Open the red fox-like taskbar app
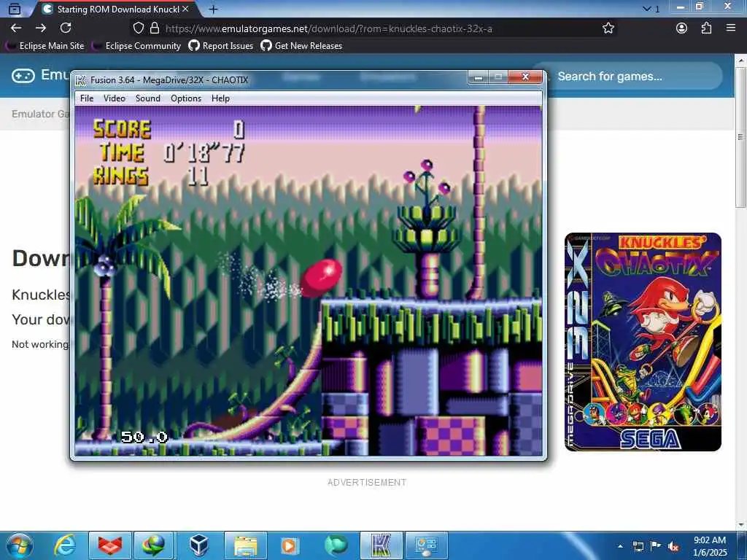747x560 pixels. (110, 545)
